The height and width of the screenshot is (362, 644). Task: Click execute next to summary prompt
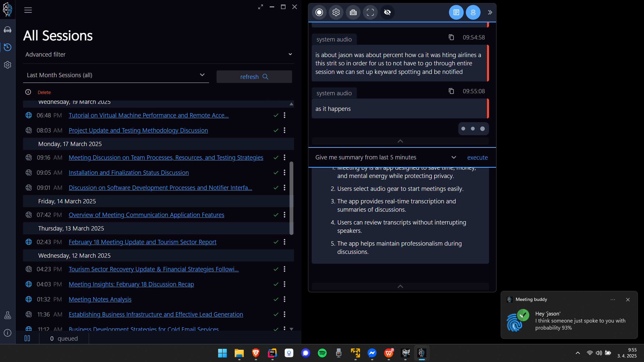(477, 158)
